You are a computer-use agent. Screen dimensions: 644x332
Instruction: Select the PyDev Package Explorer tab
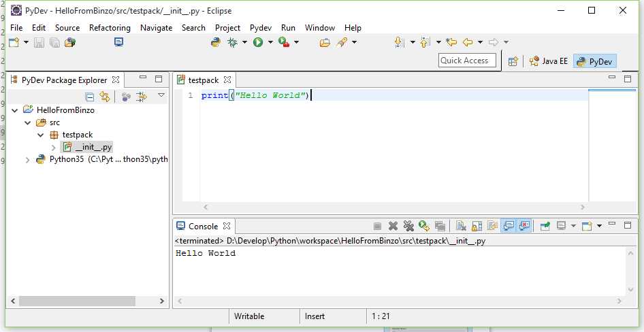(x=65, y=80)
